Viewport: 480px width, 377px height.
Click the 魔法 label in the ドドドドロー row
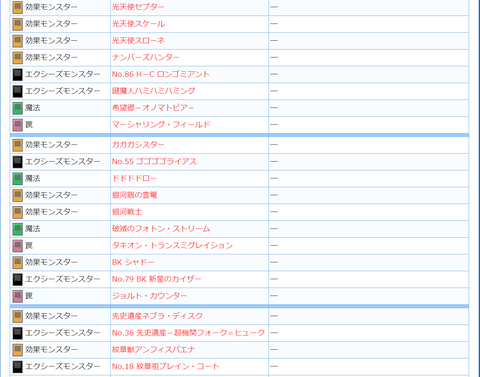point(33,178)
